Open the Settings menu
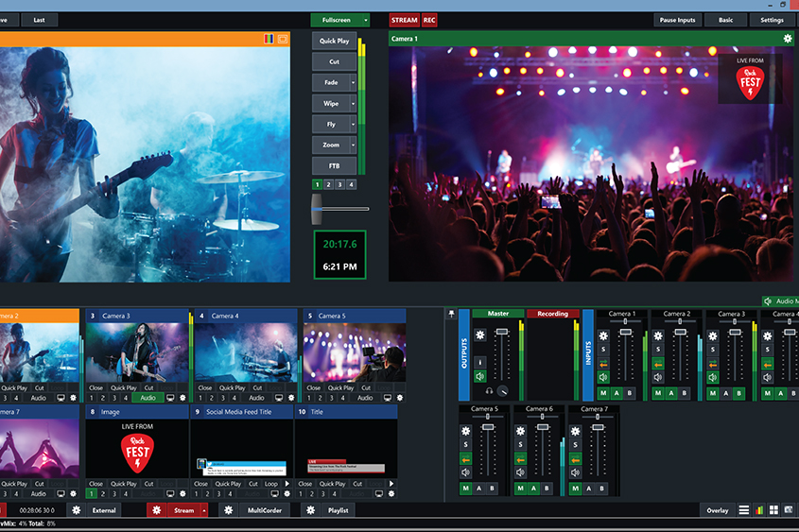Screen dimensions: 799x532 (772, 20)
